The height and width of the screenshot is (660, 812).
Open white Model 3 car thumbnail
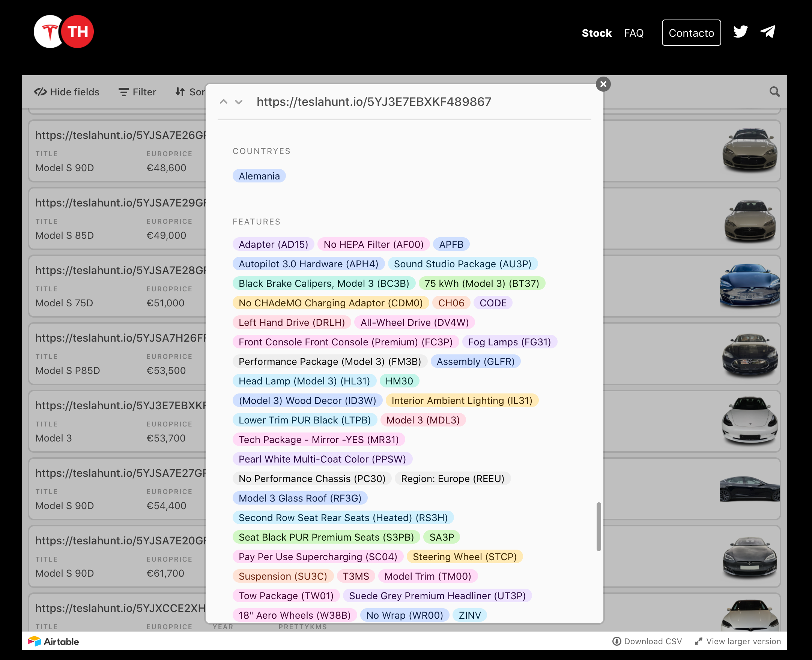[x=749, y=421]
